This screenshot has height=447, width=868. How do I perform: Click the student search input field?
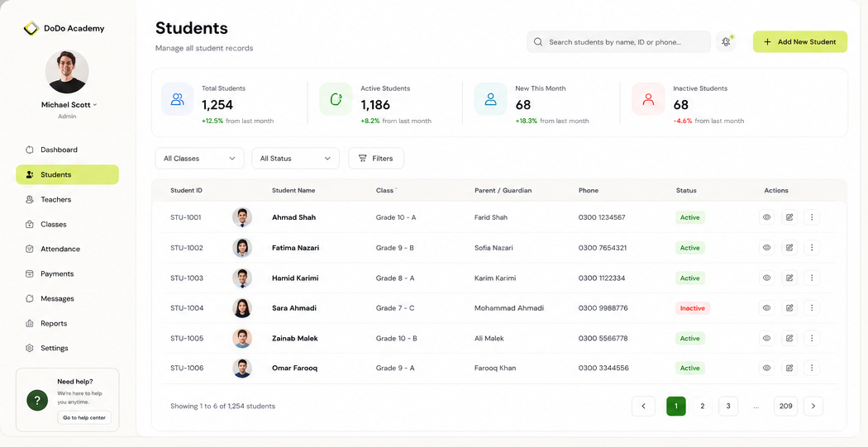[x=618, y=42]
